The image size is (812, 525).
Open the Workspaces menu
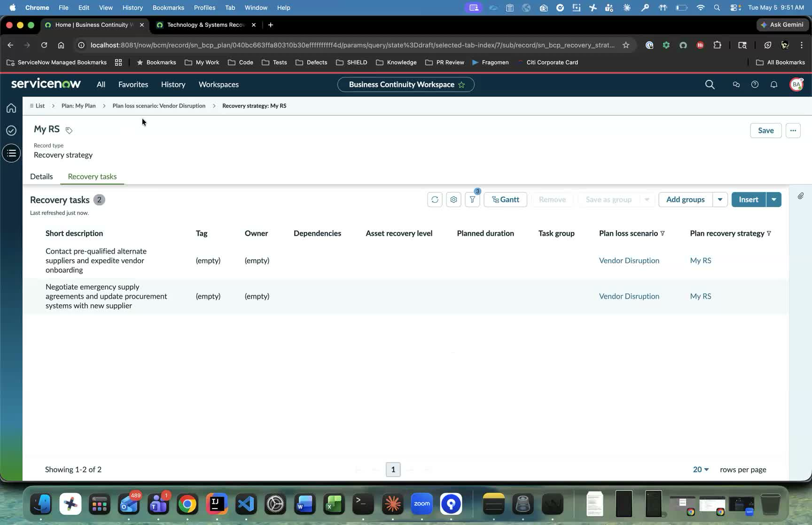click(219, 85)
